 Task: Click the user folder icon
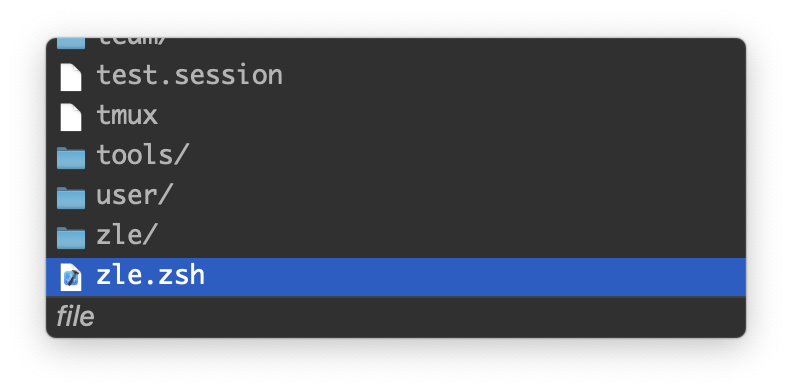point(71,198)
